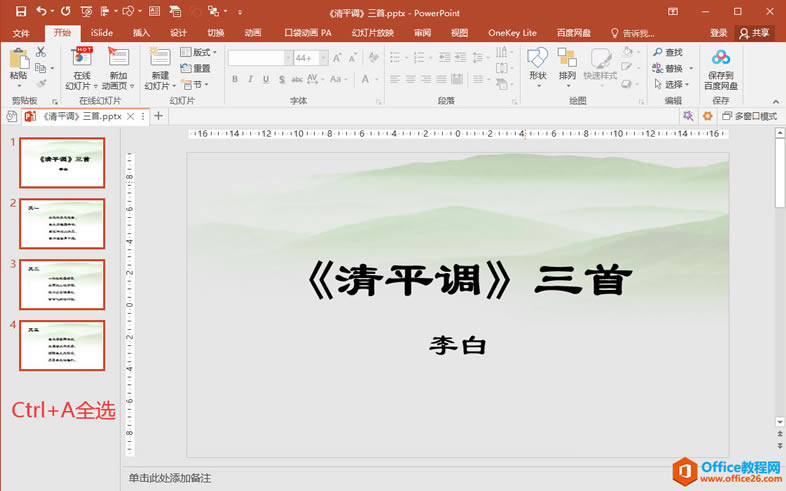Click the 查找 find magnifier icon

658,52
